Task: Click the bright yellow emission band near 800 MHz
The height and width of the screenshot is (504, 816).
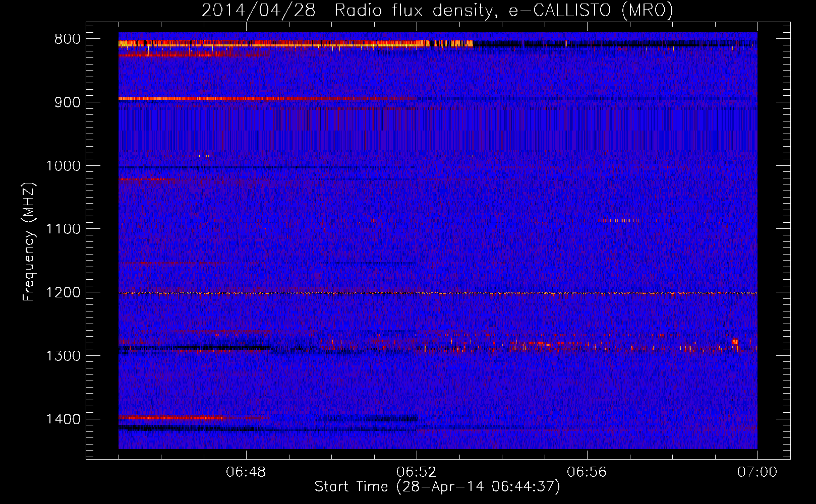Action: coord(296,44)
